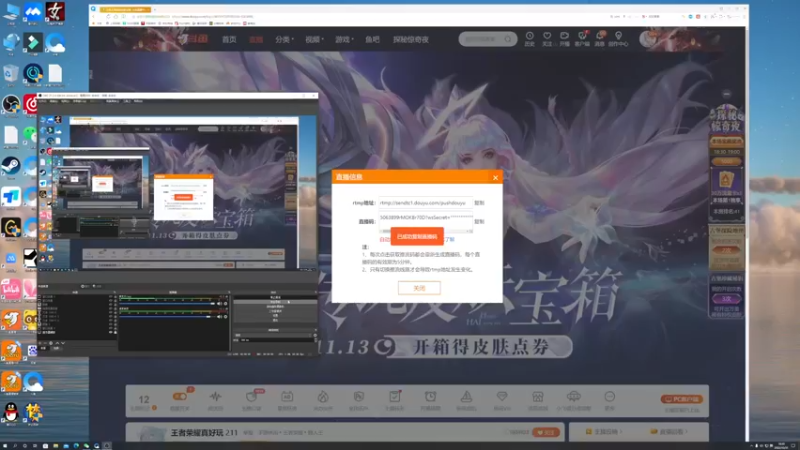Click the orange 关注 button beside room title

click(546, 432)
